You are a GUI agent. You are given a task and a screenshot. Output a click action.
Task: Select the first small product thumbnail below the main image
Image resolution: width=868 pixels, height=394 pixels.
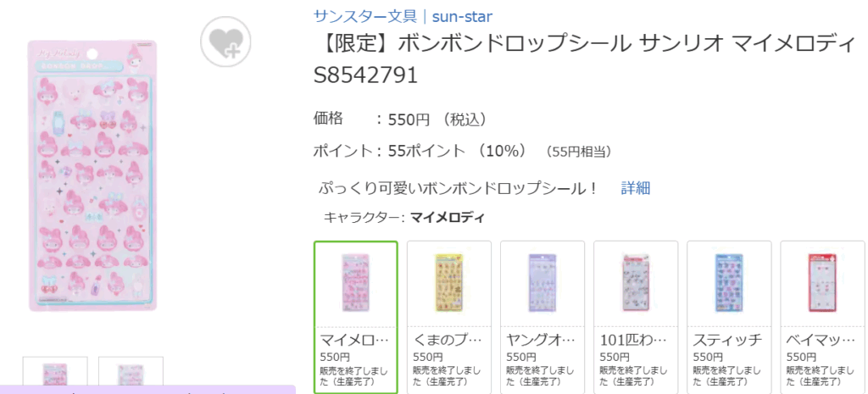pyautogui.click(x=55, y=374)
